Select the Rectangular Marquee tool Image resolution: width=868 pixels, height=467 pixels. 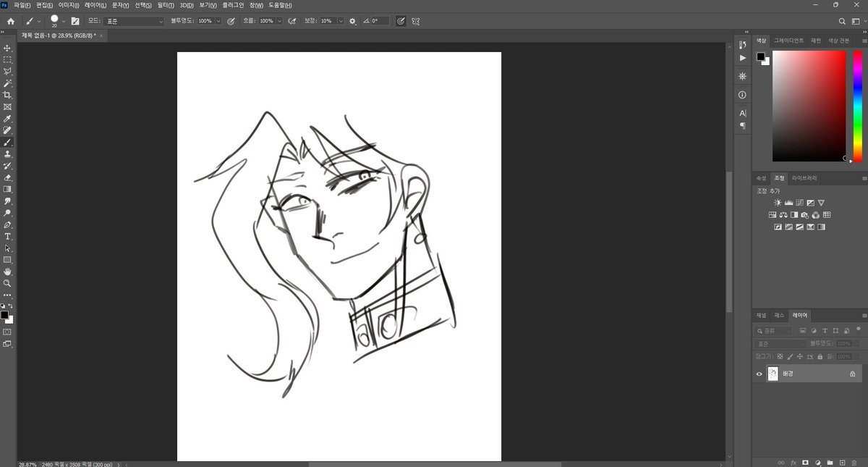7,59
